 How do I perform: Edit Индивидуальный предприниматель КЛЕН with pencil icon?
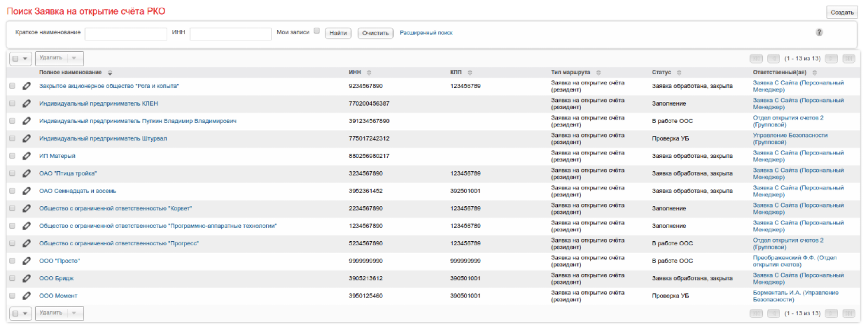tap(26, 104)
